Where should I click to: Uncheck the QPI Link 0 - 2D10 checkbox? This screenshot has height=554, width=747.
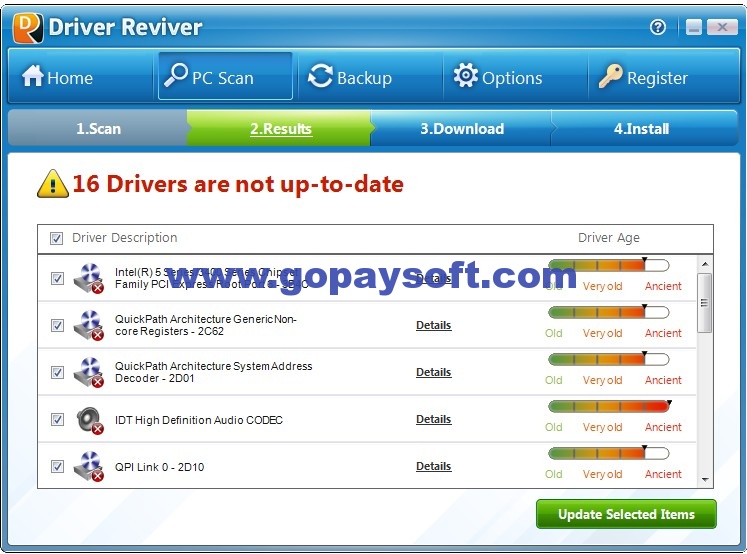point(57,466)
